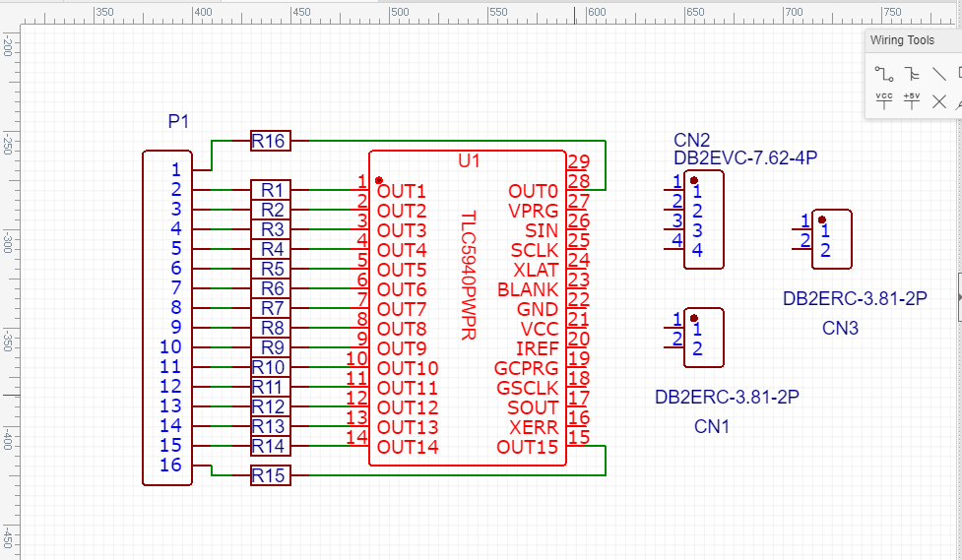Select resistor R9 on the schematic

tap(271, 346)
